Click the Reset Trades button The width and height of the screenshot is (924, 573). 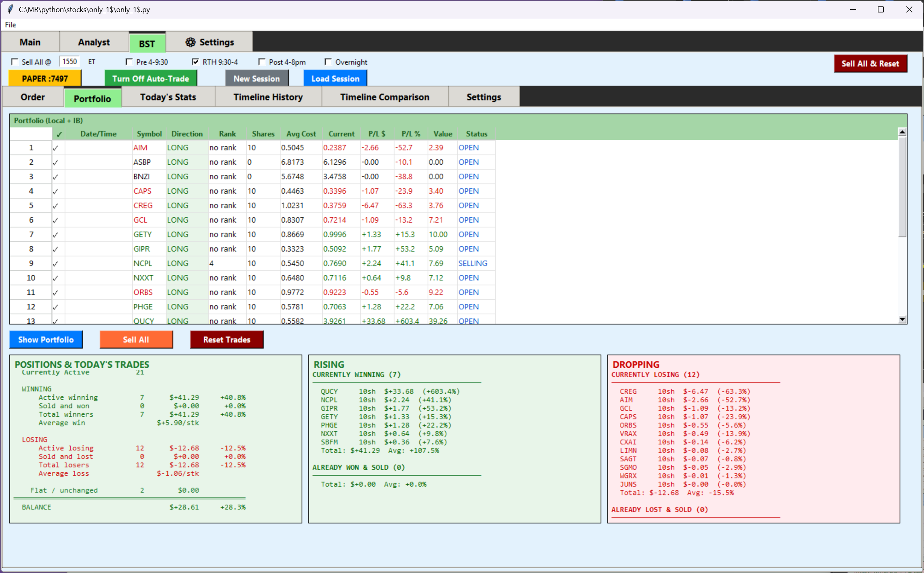(227, 340)
